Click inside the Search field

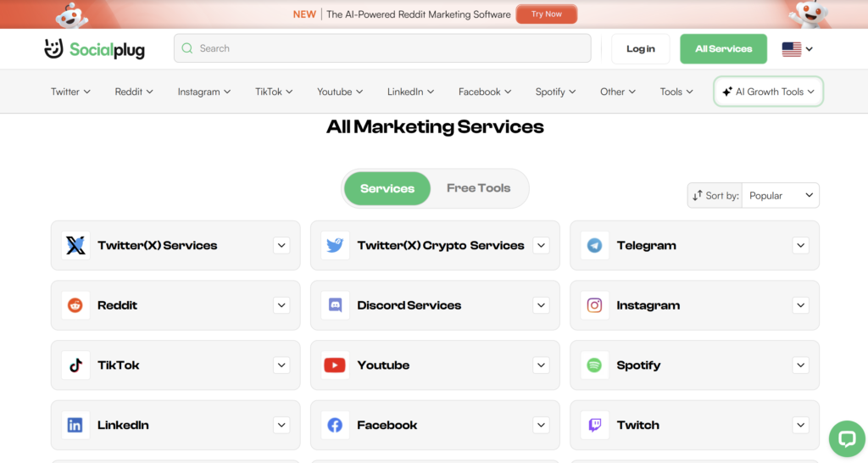[x=382, y=48]
